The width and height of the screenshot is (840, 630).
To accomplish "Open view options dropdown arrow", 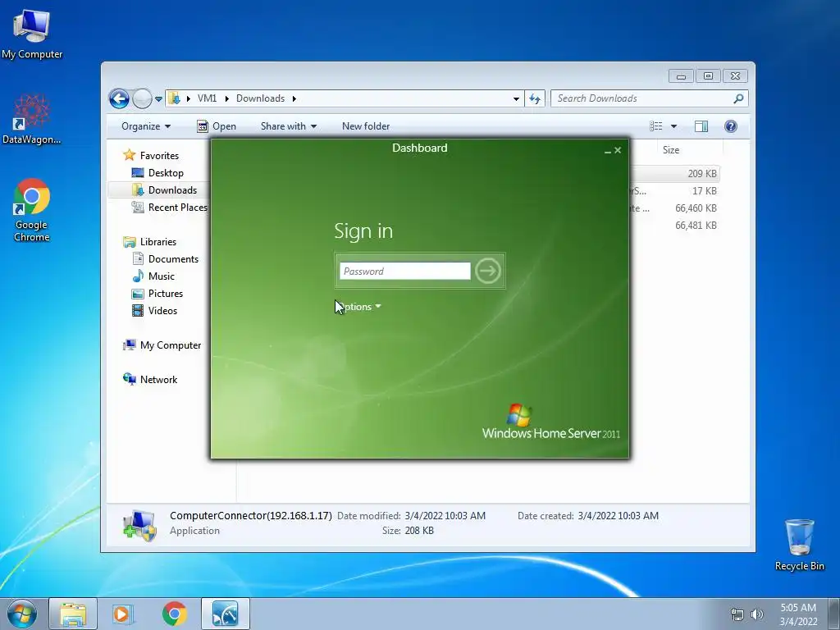I will 674,126.
